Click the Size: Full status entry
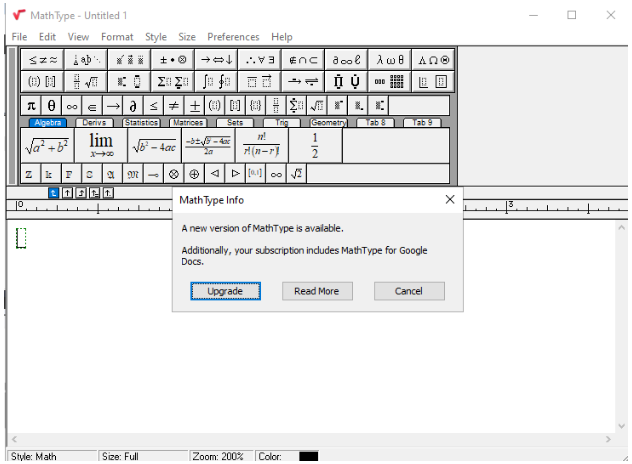This screenshot has width=632, height=464. click(x=143, y=456)
